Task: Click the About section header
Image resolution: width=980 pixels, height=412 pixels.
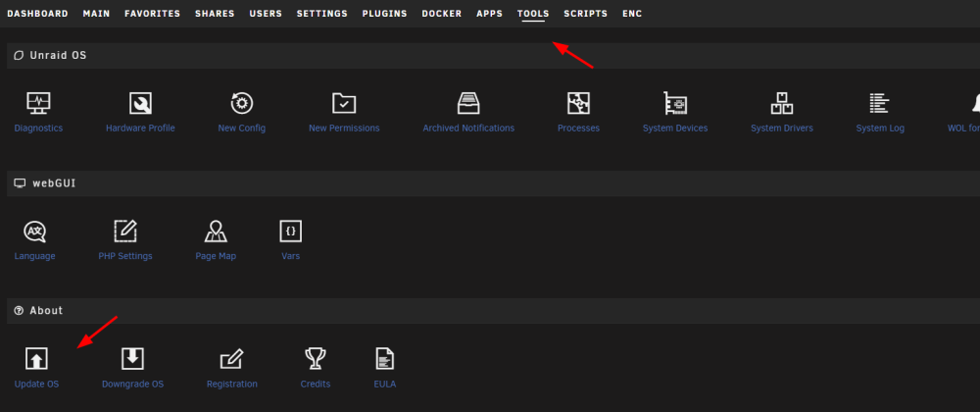Action: pos(493,311)
